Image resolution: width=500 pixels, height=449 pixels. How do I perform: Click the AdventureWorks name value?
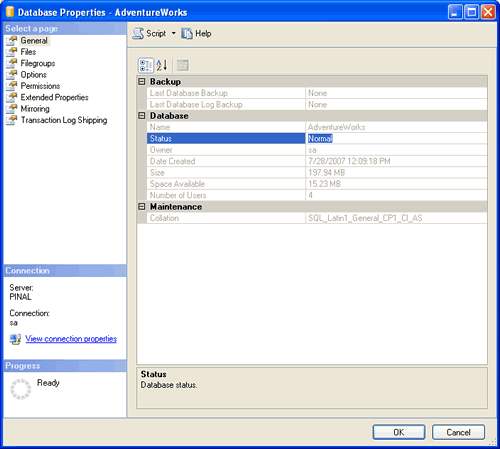point(336,127)
